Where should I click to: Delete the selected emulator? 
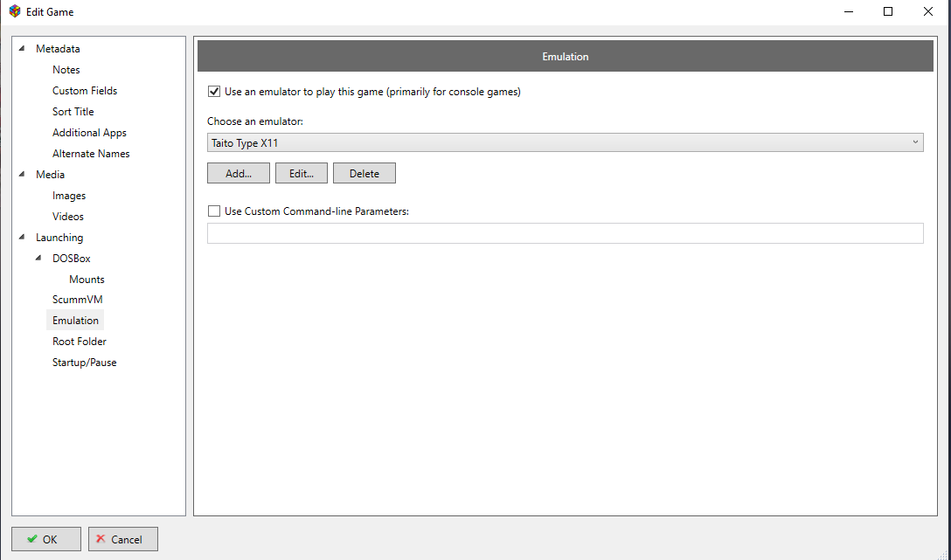point(364,173)
